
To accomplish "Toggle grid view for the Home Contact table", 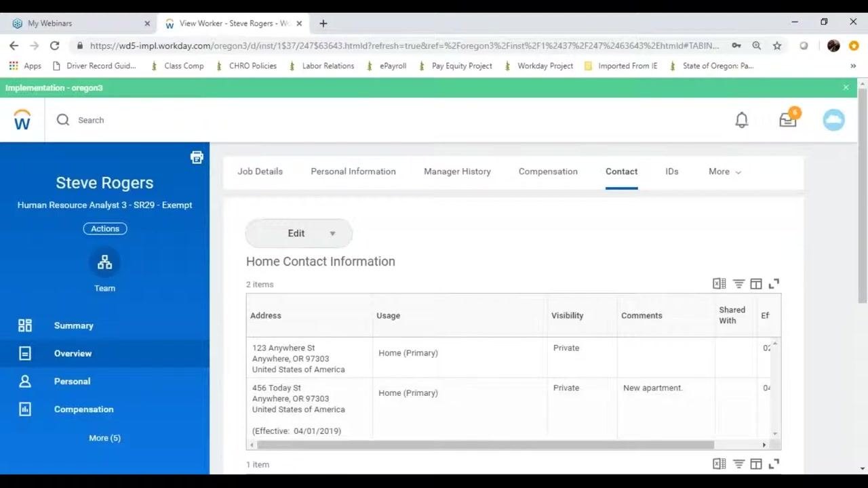I will pyautogui.click(x=756, y=284).
